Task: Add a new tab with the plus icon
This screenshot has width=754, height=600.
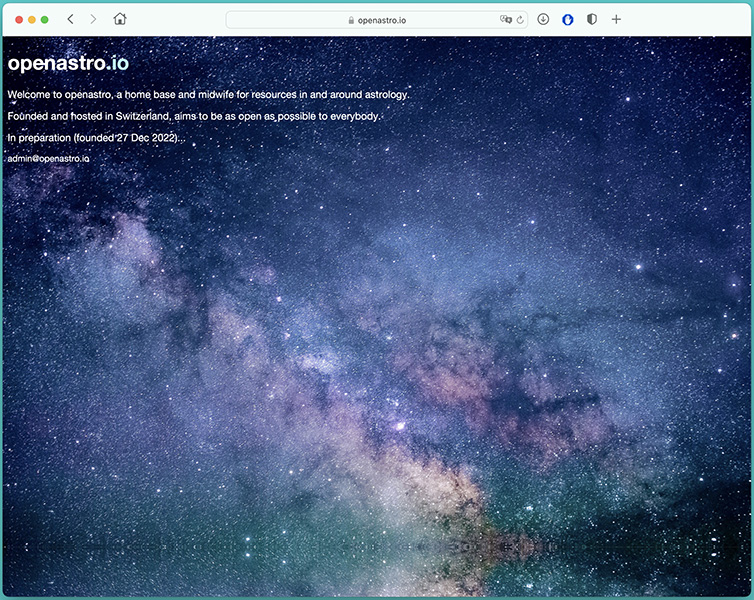Action: (x=616, y=19)
